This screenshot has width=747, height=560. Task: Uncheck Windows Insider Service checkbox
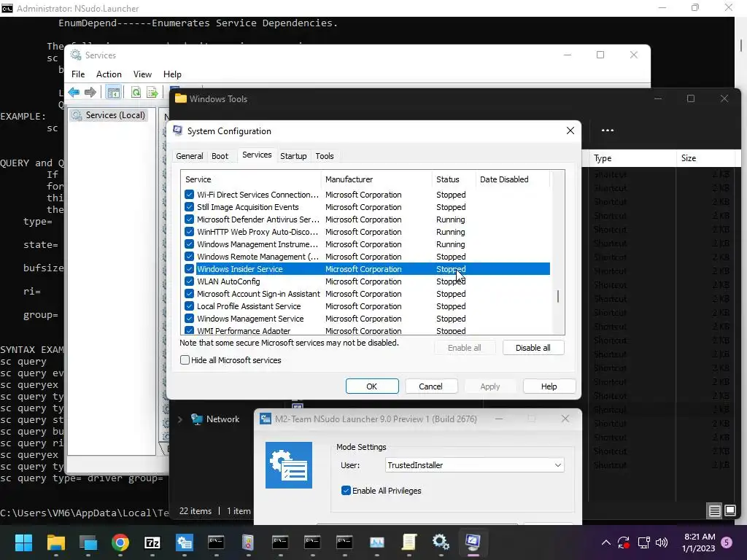[x=189, y=269]
